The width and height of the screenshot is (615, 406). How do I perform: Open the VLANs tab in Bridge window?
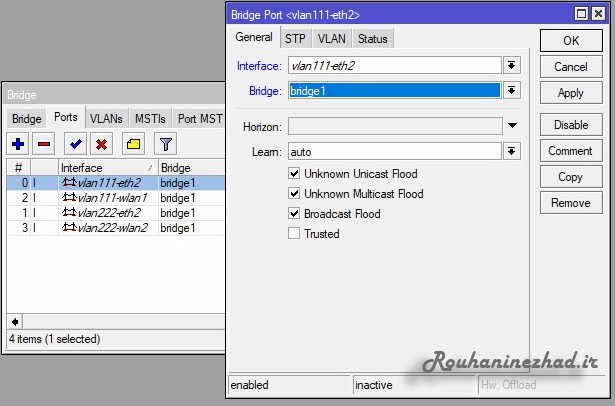point(106,118)
